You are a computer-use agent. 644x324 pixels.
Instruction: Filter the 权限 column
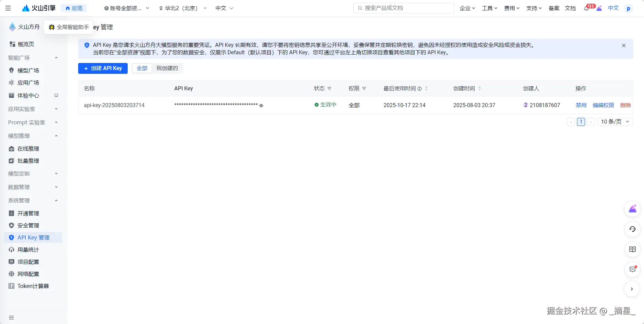tap(364, 89)
